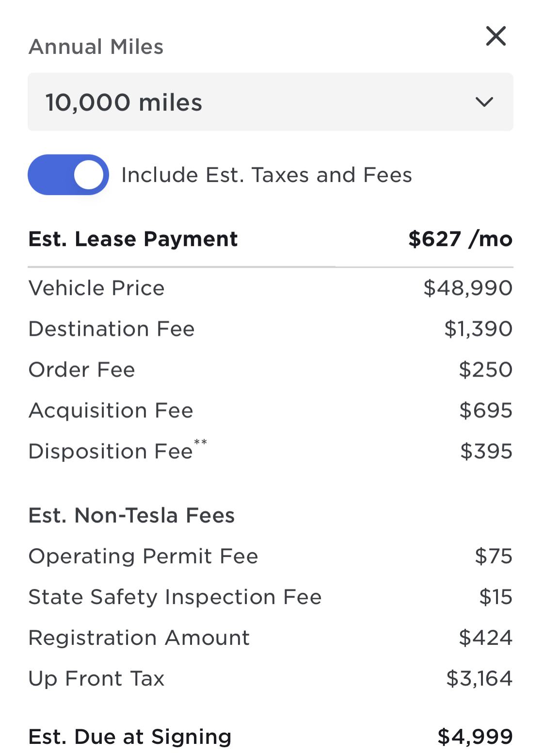Image resolution: width=545 pixels, height=756 pixels.
Task: Click the Include Est. Taxes and Fees label
Action: coord(267,175)
